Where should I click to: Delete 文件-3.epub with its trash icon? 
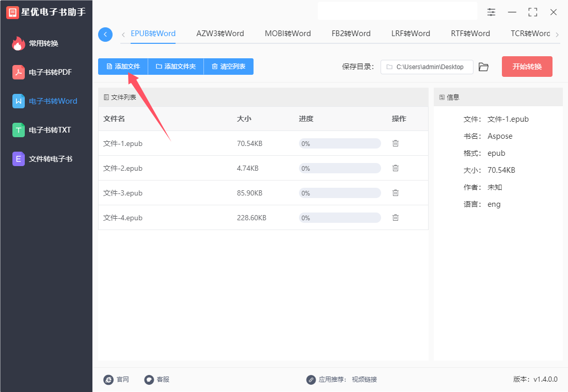pyautogui.click(x=396, y=192)
